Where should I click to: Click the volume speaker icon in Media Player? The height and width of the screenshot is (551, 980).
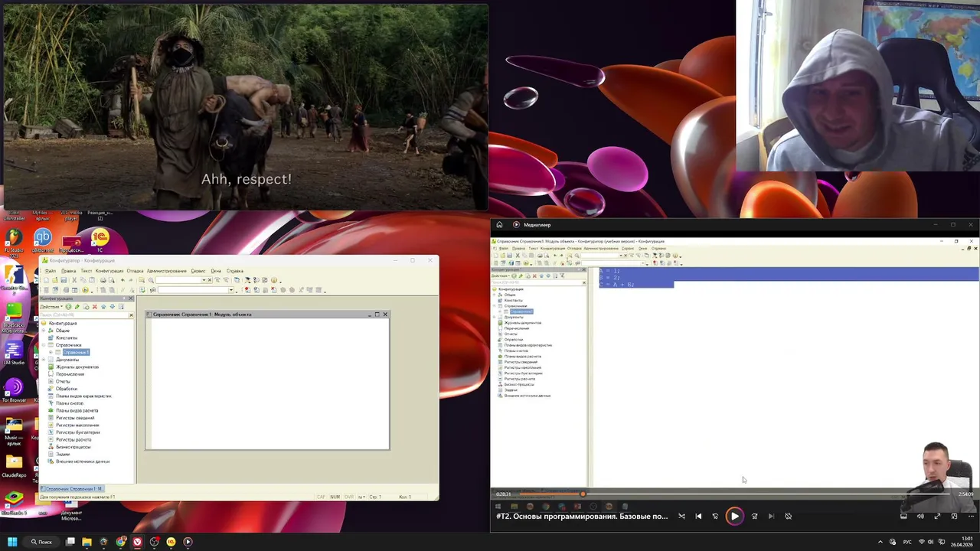(x=920, y=516)
